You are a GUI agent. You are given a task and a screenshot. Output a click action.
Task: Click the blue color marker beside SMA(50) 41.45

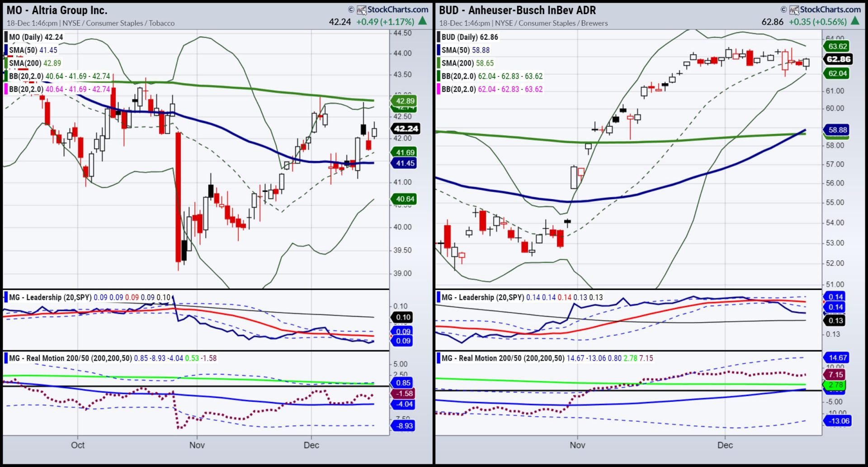6,50
